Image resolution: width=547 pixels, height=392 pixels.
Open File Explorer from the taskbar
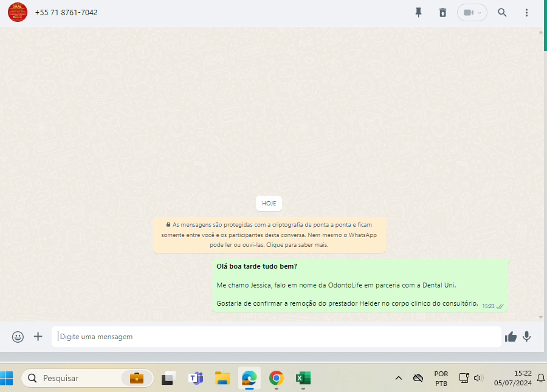coord(222,378)
